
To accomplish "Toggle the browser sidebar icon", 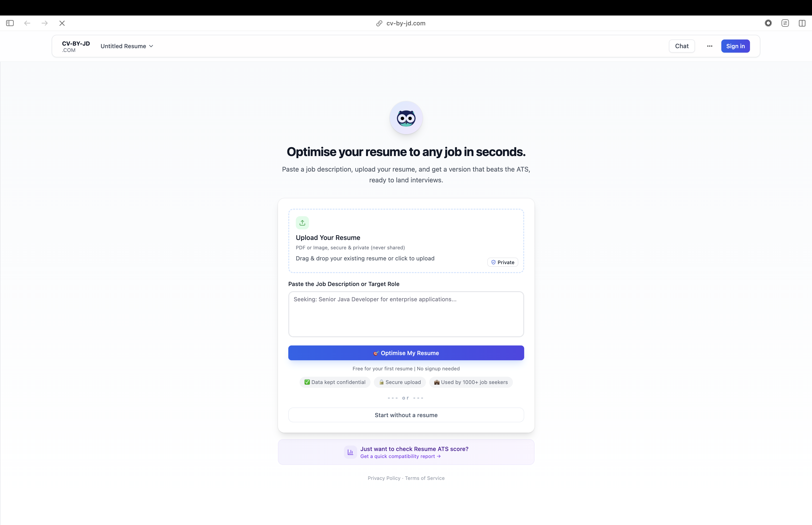I will coord(10,23).
